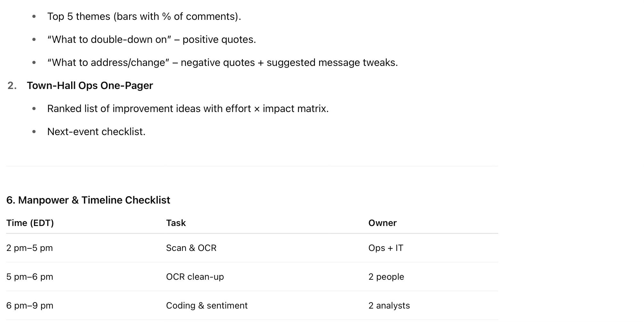Click the '5 pm–6 pm' time cell

pos(30,277)
